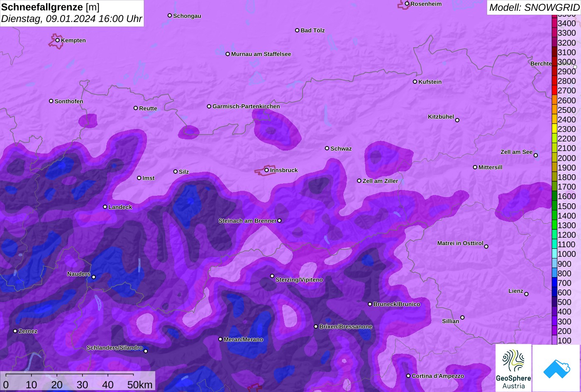Click the Sterzing/Vipiteno marker
Screen dimensions: 581x392
tap(272, 276)
